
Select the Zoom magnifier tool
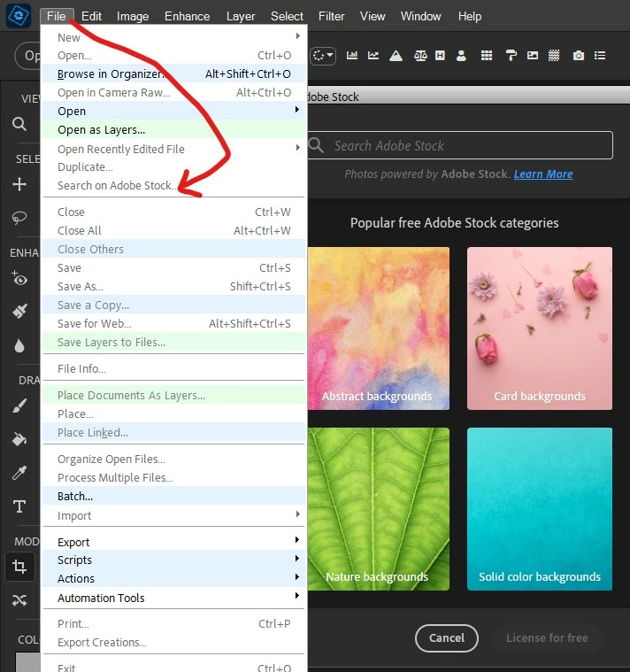tap(19, 124)
